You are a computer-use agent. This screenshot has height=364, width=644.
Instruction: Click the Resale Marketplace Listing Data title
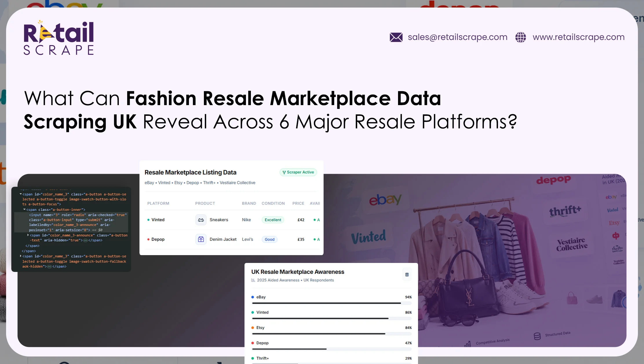coord(190,172)
